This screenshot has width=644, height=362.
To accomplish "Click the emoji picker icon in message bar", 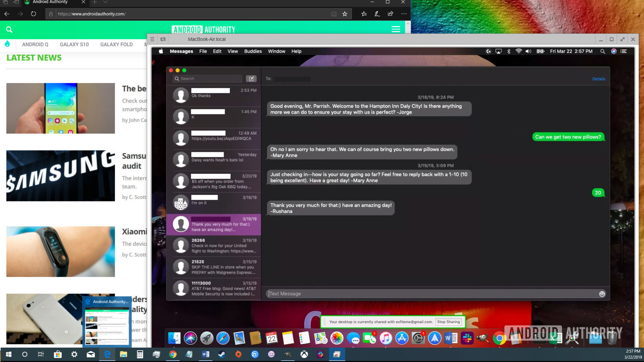I will (602, 294).
